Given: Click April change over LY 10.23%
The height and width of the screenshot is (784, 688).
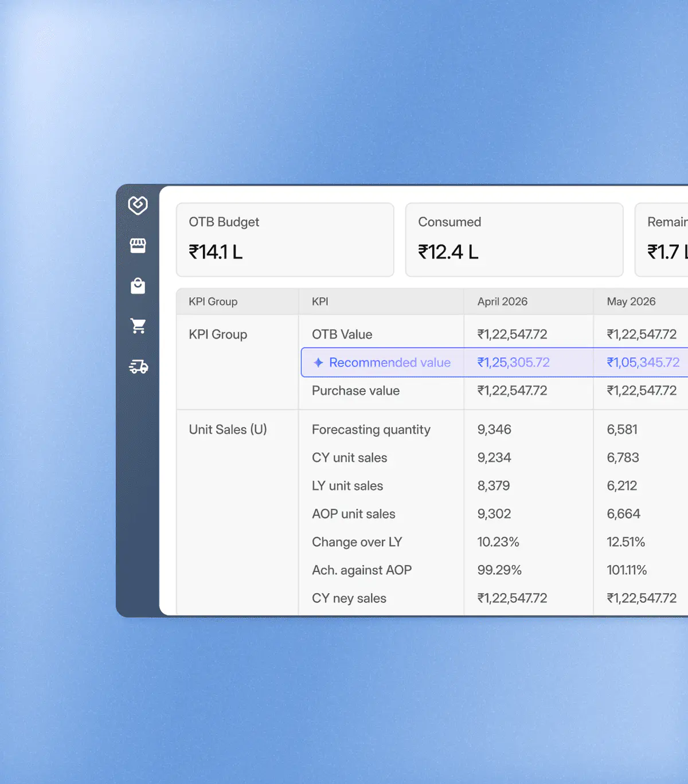Looking at the screenshot, I should [498, 542].
